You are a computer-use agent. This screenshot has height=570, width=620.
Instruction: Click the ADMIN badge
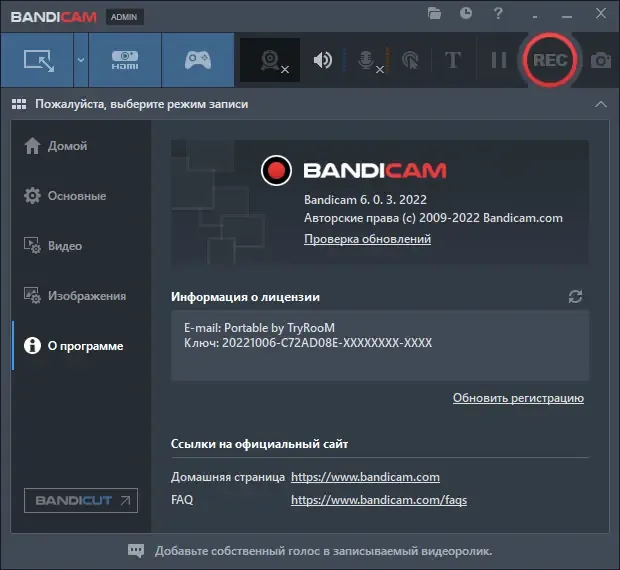pyautogui.click(x=124, y=17)
